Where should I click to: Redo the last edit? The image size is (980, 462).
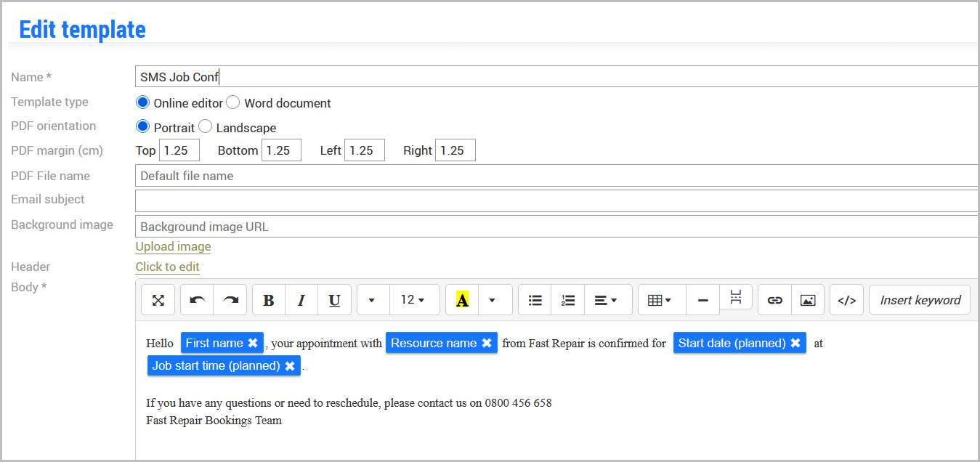coord(230,300)
